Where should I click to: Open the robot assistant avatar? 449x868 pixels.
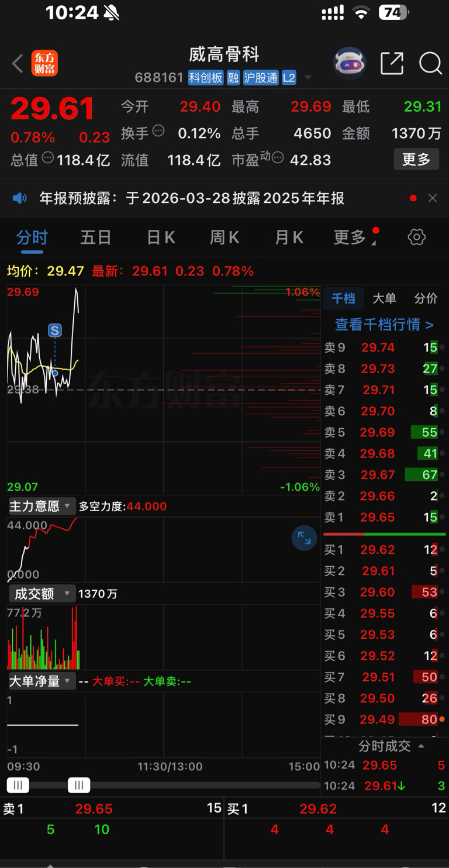tap(350, 63)
